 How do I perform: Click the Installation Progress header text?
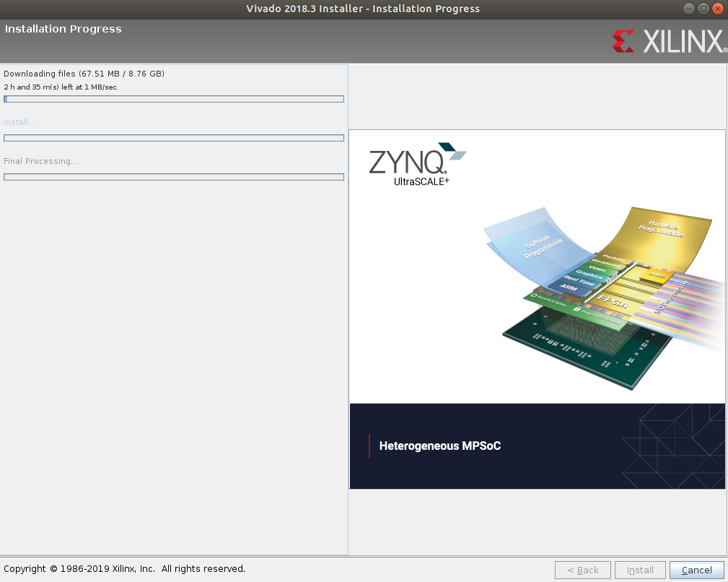click(x=63, y=29)
